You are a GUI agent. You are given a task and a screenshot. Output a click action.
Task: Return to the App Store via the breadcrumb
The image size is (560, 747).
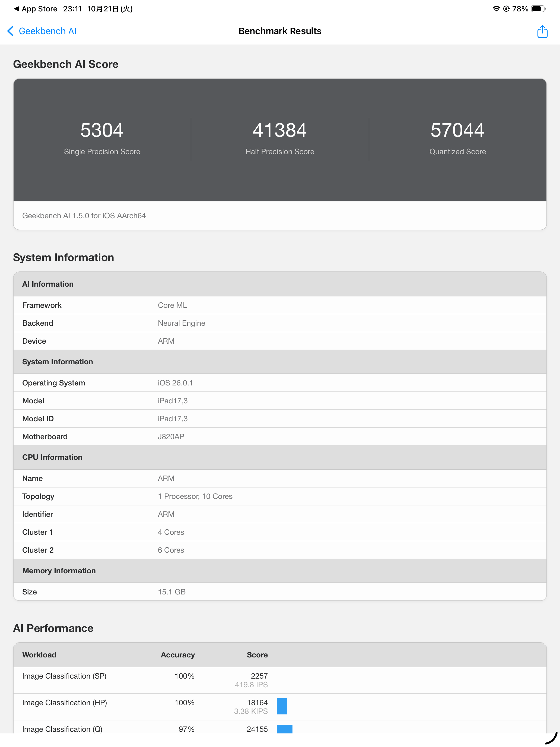[36, 9]
